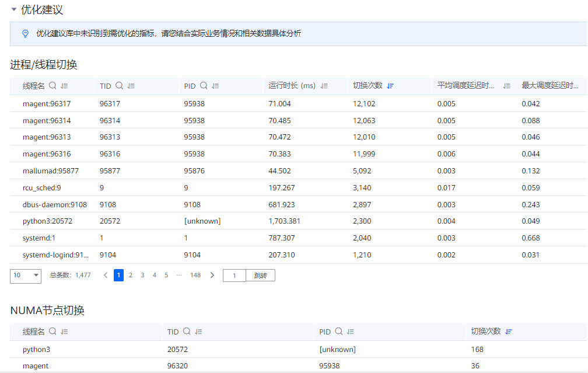This screenshot has height=373, width=588.
Task: Jump to page 2 of the table
Action: [131, 276]
